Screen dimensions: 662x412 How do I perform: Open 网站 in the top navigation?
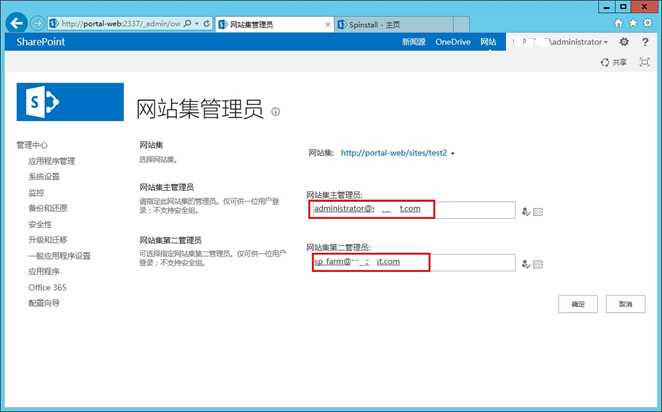(x=488, y=42)
